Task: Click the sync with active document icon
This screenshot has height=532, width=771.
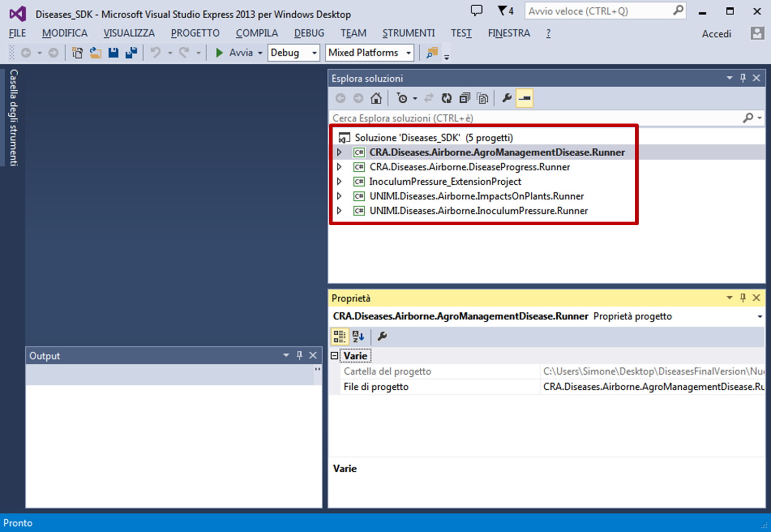Action: 429,98
